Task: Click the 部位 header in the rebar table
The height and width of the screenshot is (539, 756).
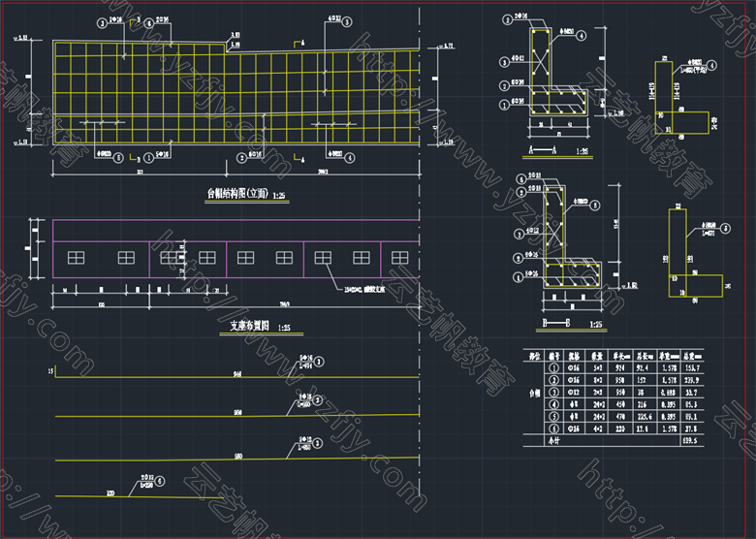Action: click(534, 355)
